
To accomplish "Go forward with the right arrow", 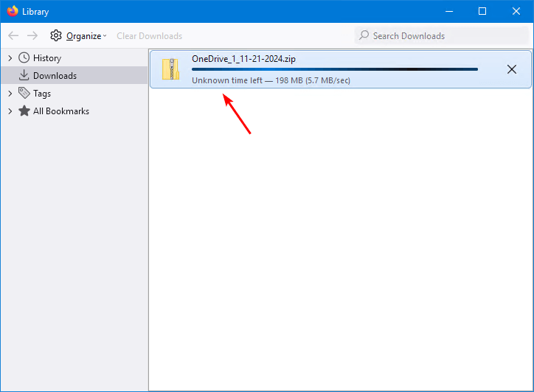I will [x=32, y=35].
